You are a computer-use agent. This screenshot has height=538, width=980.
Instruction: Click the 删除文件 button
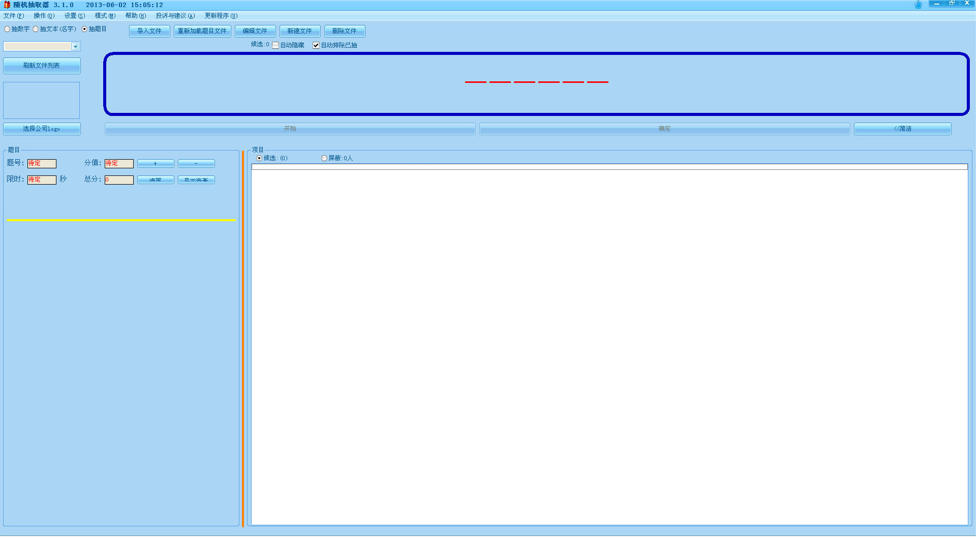[x=345, y=31]
